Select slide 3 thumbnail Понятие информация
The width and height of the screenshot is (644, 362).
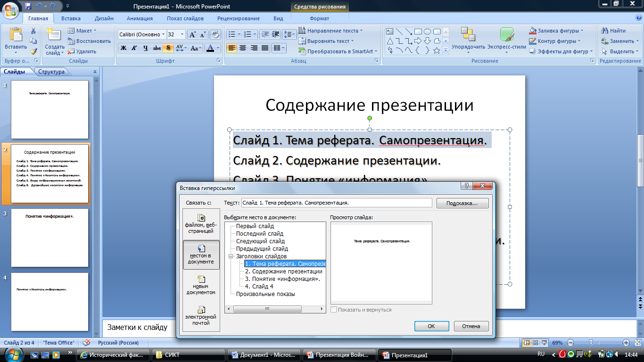50,238
